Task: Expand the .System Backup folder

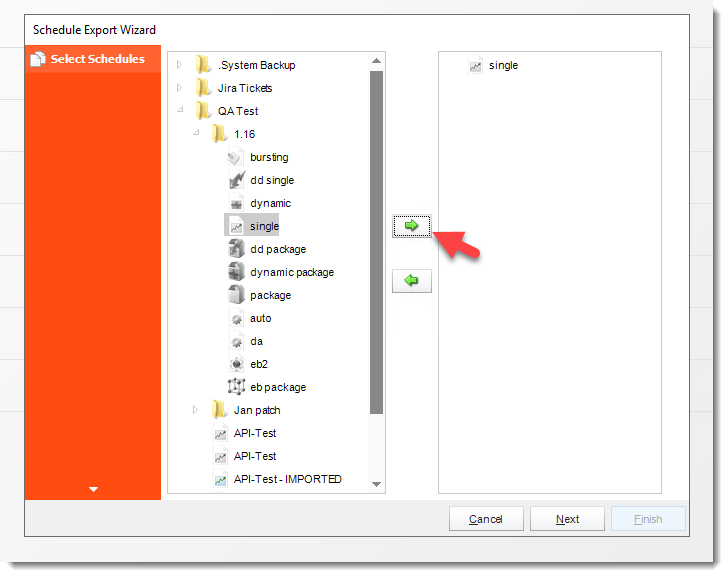Action: tap(180, 65)
